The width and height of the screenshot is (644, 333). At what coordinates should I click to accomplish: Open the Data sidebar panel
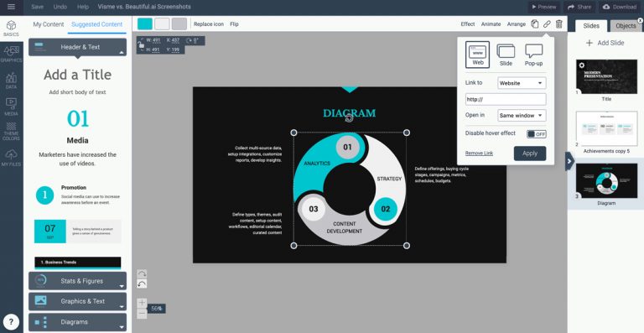point(11,81)
